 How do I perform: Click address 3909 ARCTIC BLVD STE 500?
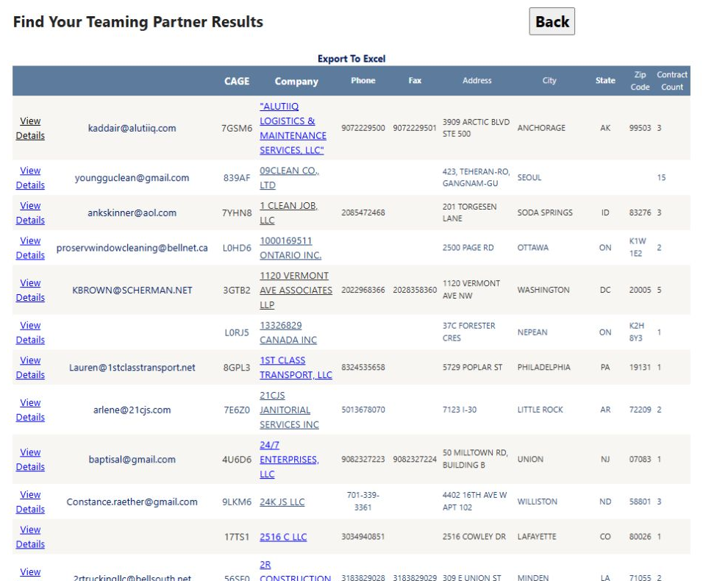pos(476,128)
